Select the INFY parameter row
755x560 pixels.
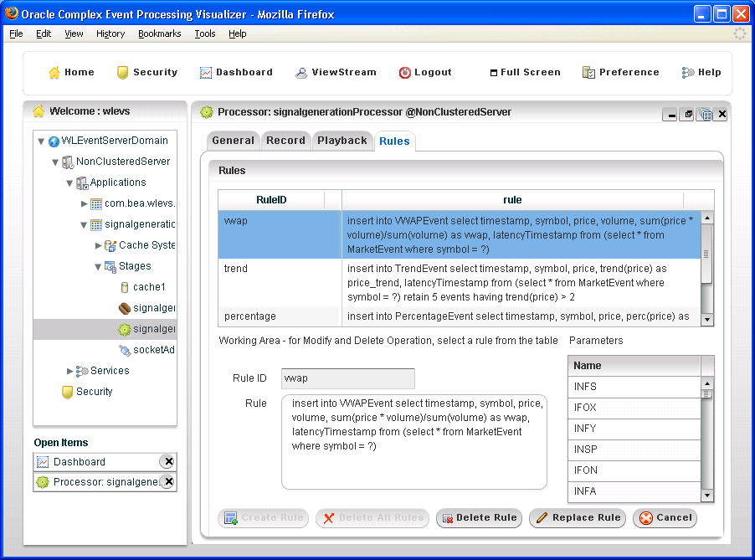tap(634, 429)
